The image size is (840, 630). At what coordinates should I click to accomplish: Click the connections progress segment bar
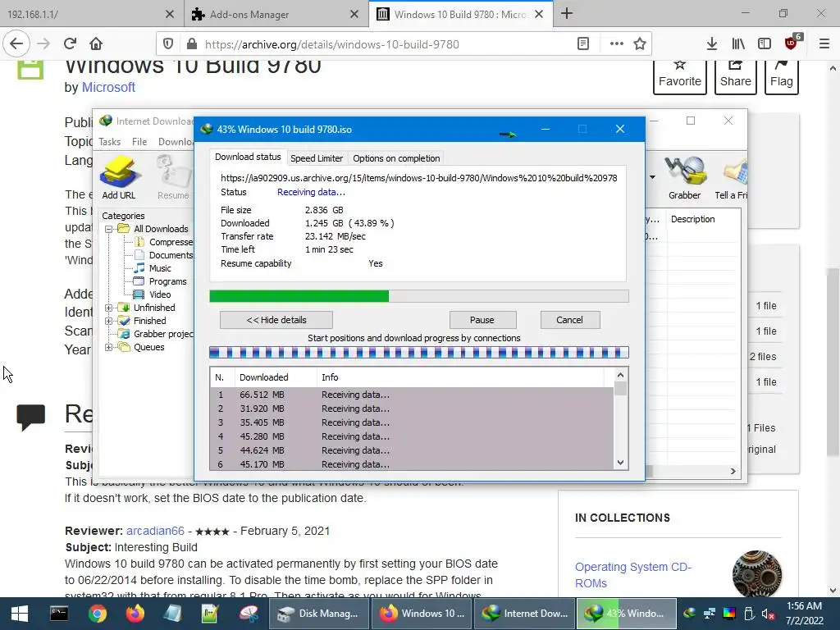tap(419, 353)
